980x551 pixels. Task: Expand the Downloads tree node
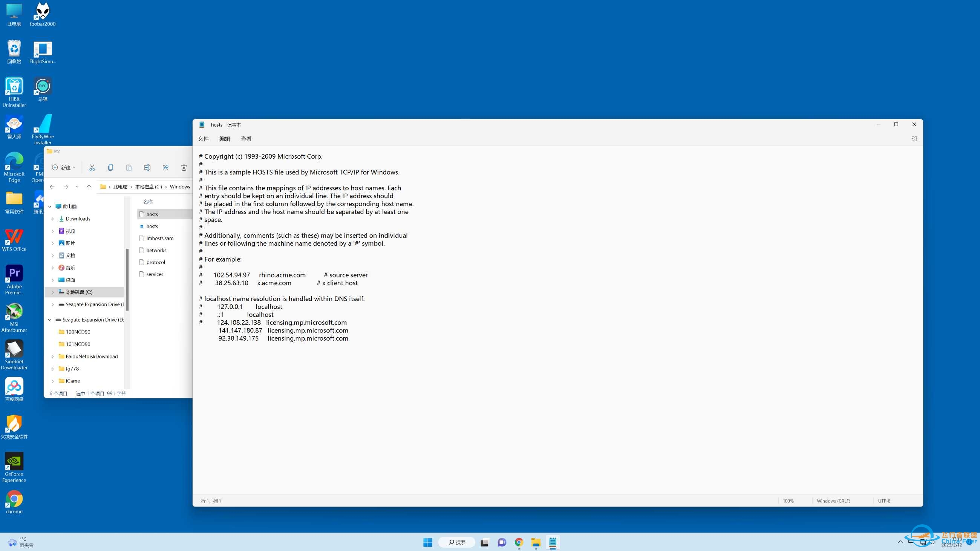tap(53, 219)
